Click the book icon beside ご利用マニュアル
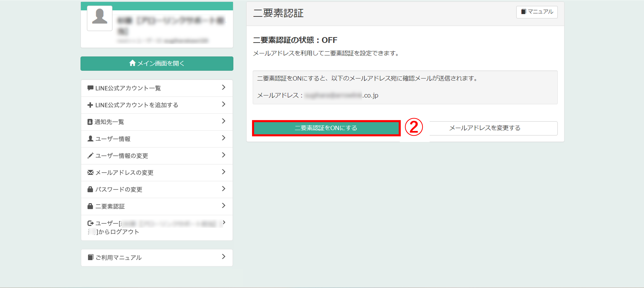Screen dimensions: 644x288 (90, 257)
